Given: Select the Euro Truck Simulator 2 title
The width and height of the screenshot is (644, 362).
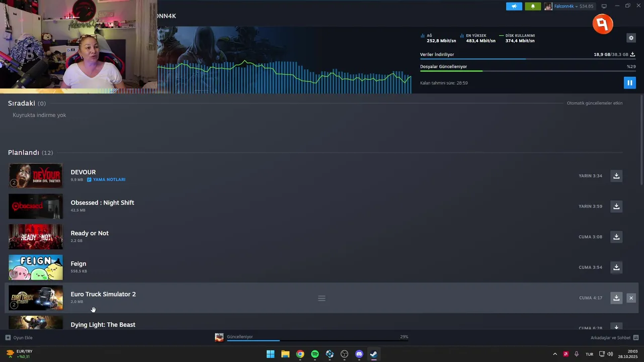Looking at the screenshot, I should [103, 294].
